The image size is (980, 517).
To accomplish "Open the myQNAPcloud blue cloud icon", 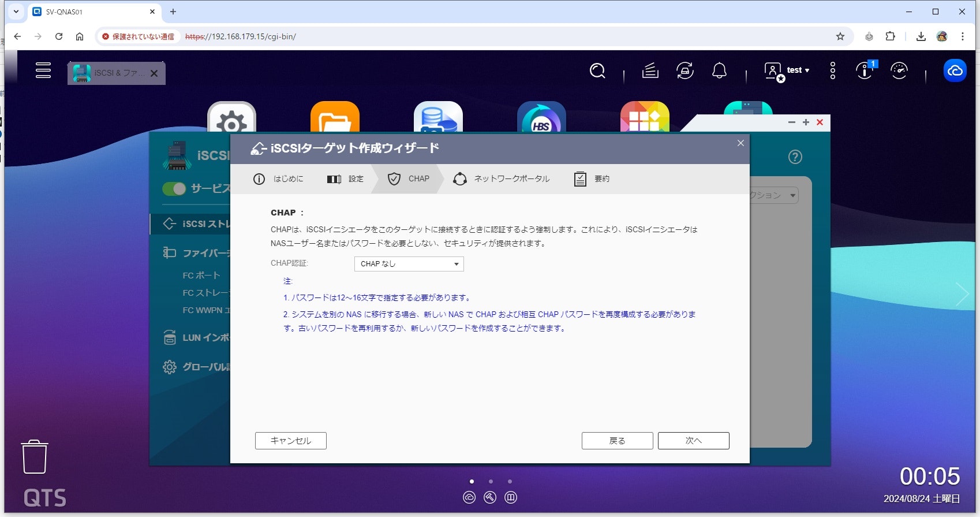I will pos(955,70).
